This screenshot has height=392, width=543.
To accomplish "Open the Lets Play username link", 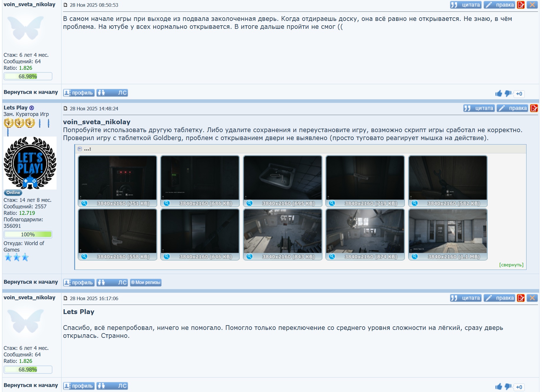I will [x=16, y=108].
